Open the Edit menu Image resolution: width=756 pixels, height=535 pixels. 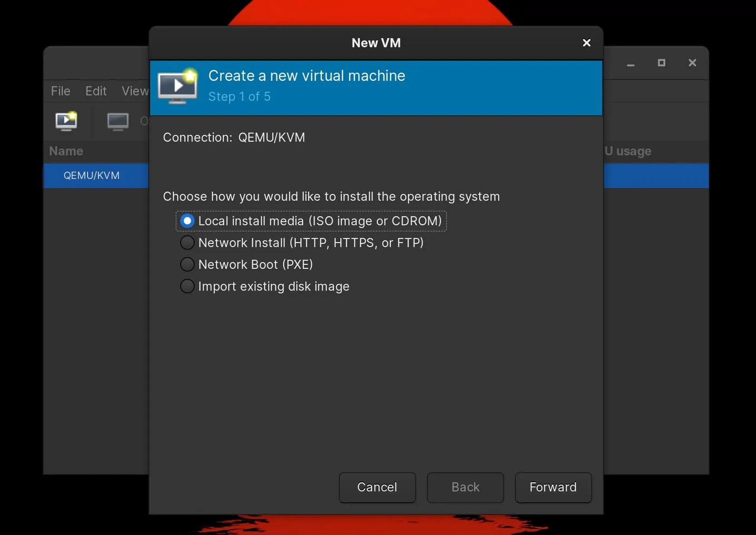tap(95, 91)
